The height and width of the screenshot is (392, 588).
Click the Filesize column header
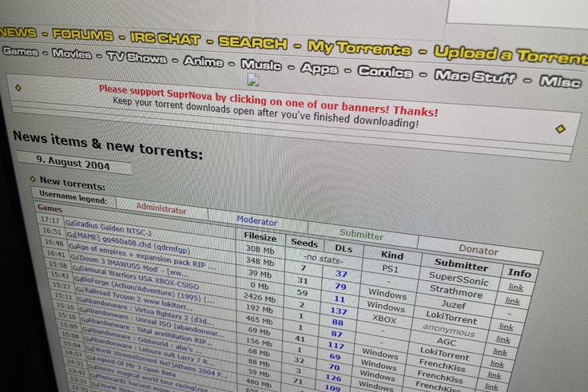260,236
